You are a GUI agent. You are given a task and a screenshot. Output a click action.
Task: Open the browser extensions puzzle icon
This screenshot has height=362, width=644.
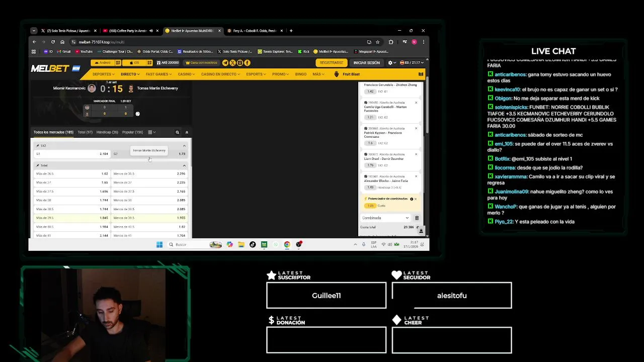(391, 42)
